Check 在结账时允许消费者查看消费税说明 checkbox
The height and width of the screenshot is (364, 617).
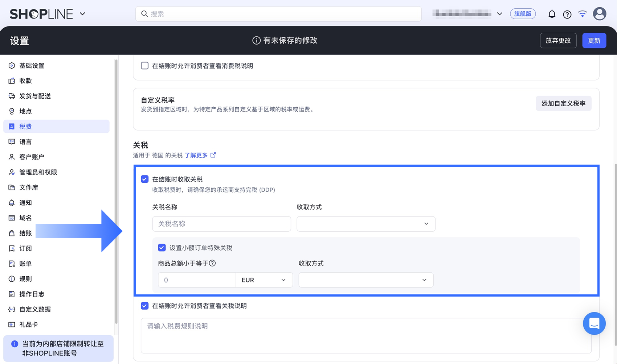point(145,66)
